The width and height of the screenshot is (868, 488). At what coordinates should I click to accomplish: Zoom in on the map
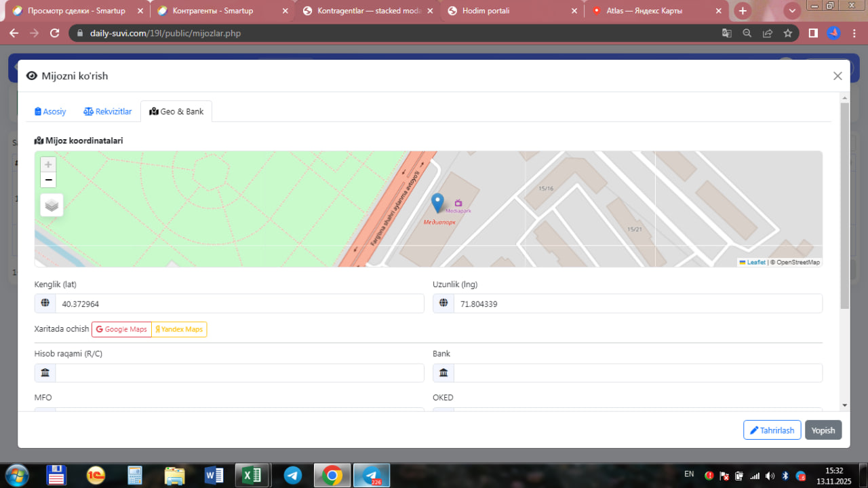[48, 165]
